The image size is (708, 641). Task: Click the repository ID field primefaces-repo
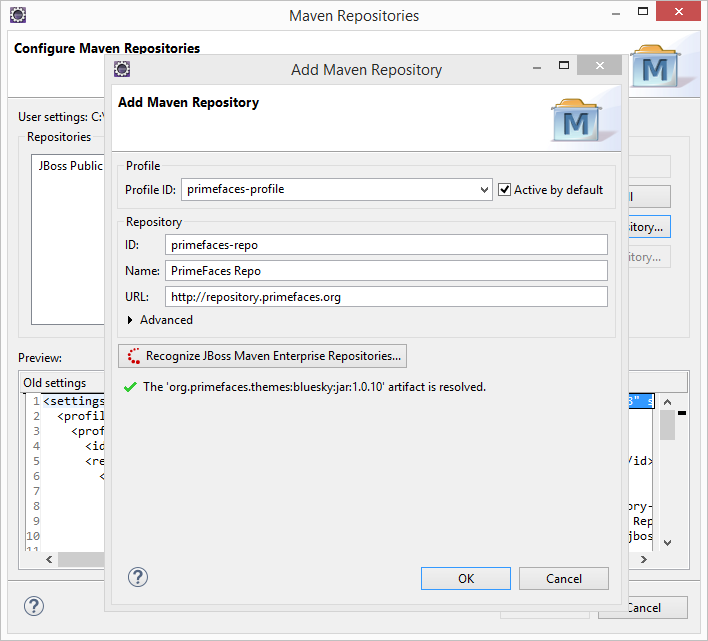pyautogui.click(x=386, y=245)
